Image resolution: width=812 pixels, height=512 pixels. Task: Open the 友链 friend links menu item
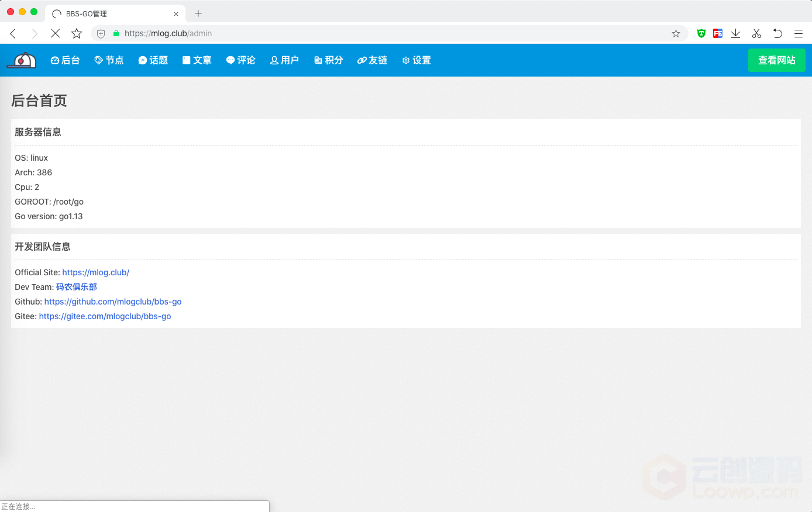[373, 60]
